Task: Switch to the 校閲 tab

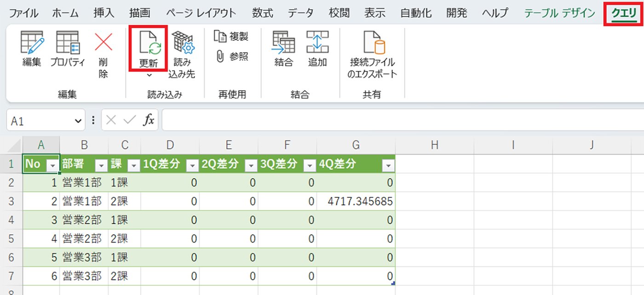Action: [x=339, y=13]
